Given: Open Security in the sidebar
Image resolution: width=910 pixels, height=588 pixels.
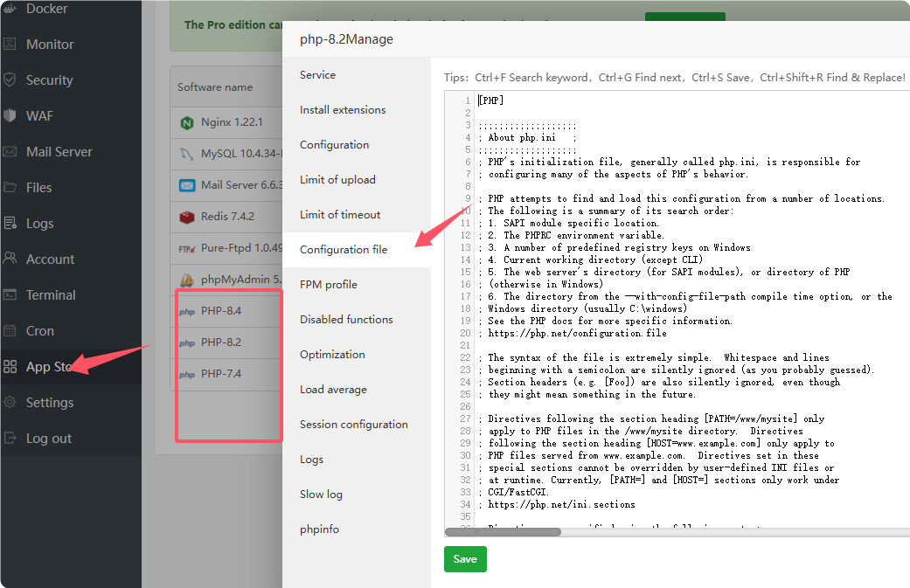Looking at the screenshot, I should (71, 80).
